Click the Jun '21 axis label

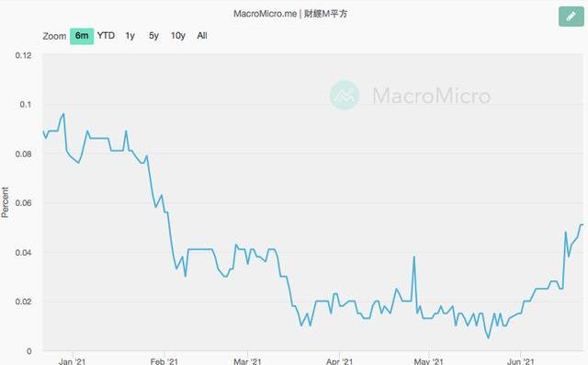point(521,361)
